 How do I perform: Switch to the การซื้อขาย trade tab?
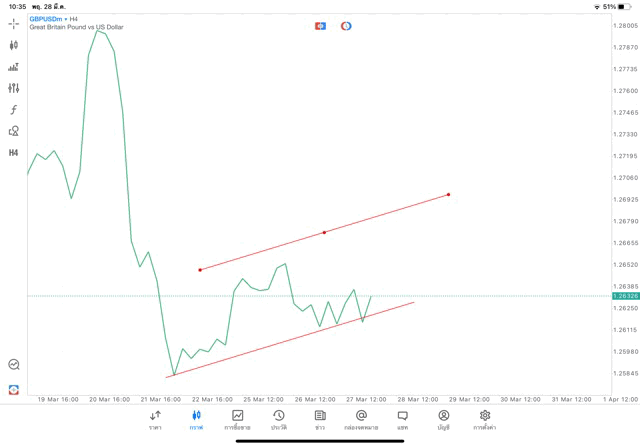237,420
